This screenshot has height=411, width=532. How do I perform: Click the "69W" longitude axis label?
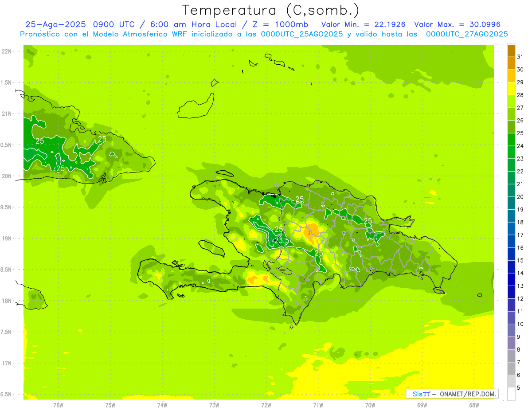pyautogui.click(x=422, y=405)
